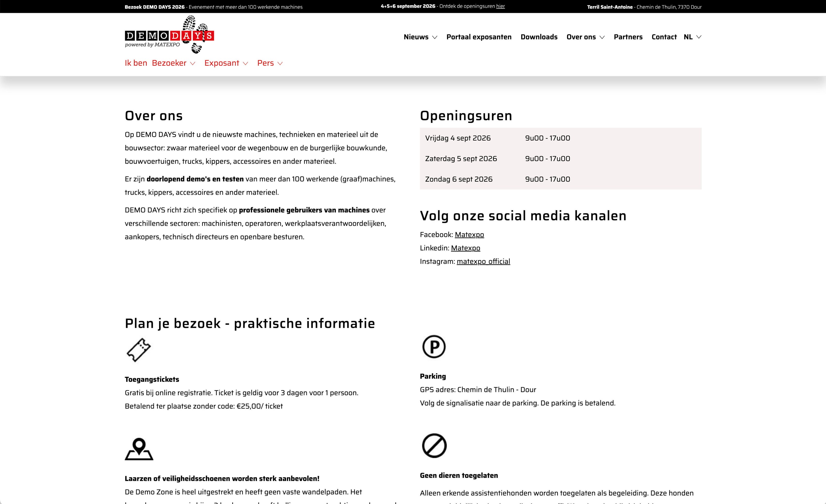The width and height of the screenshot is (826, 504).
Task: Expand the Nieuws dropdown menu
Action: click(420, 37)
